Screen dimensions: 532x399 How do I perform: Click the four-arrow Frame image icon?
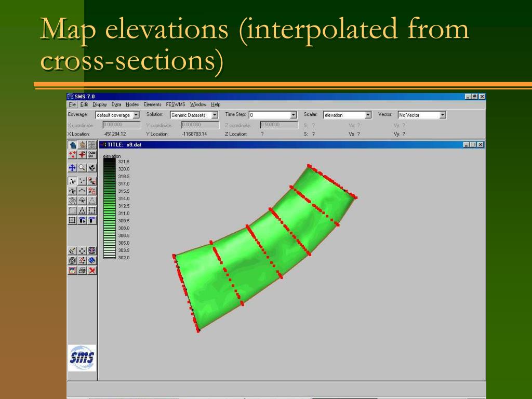[82, 251]
